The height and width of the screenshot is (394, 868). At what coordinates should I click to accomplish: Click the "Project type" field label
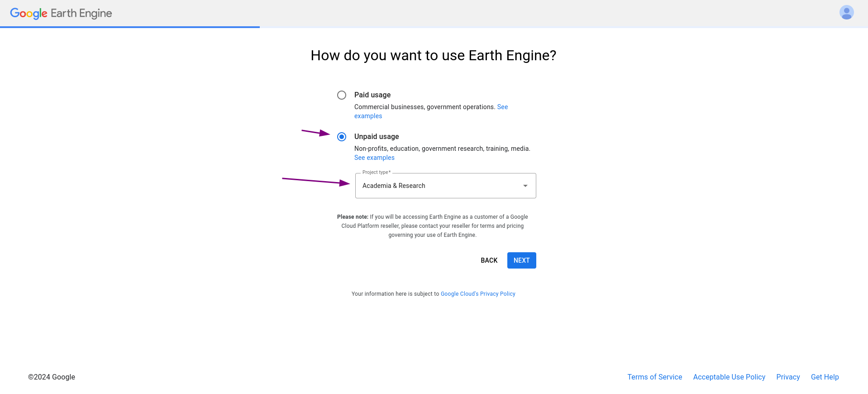tap(376, 172)
